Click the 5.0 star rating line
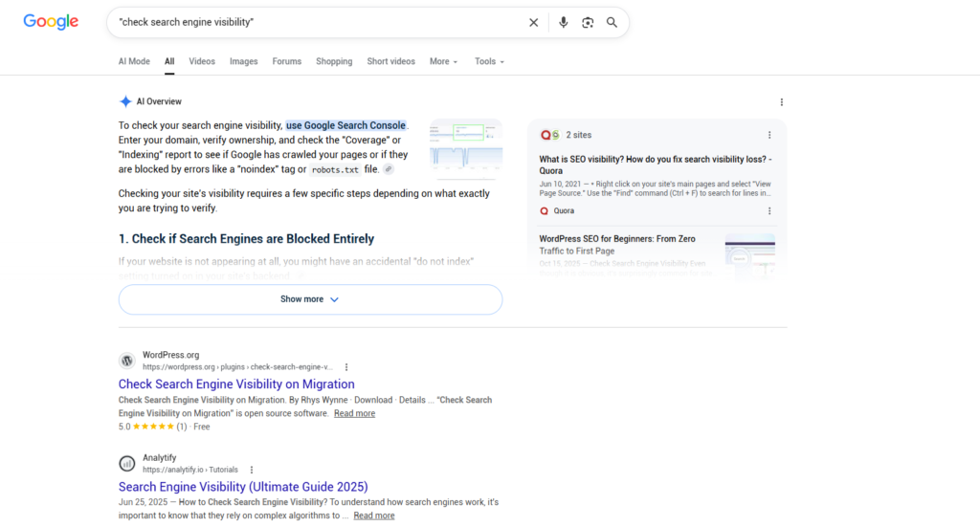 (164, 428)
